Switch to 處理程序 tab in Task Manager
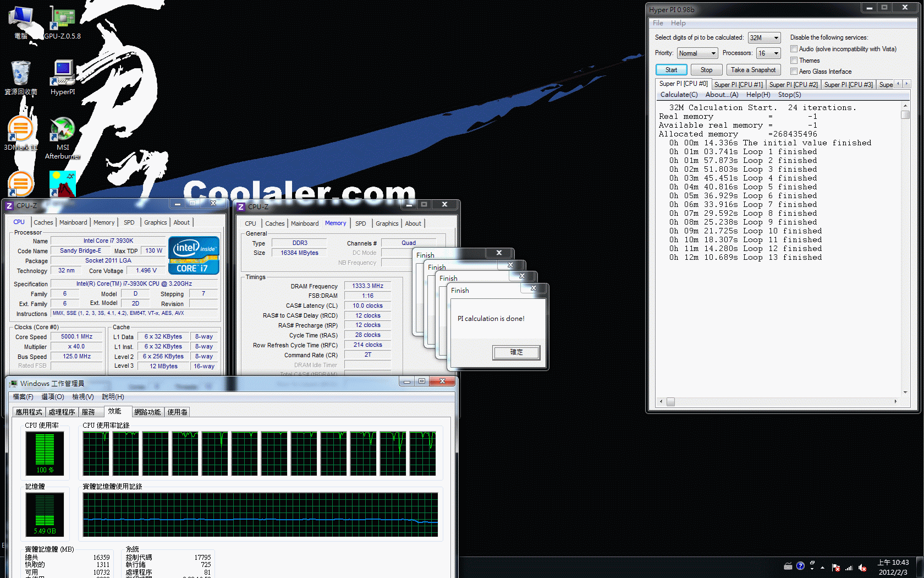Viewport: 924px width, 578px height. point(62,412)
